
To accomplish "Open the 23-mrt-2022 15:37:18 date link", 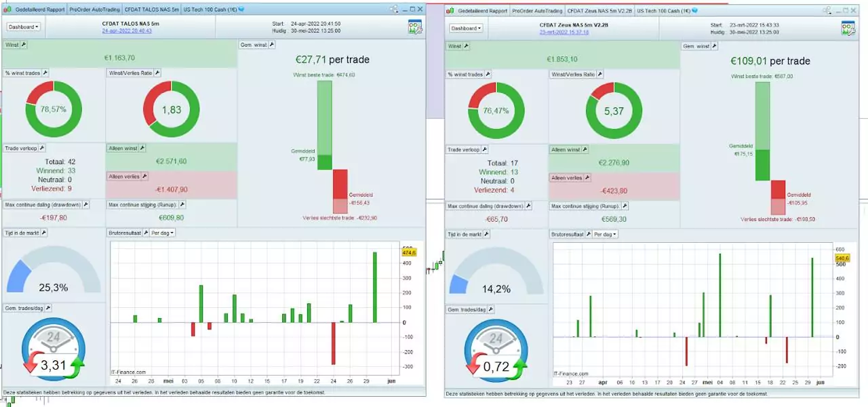I will click(564, 32).
